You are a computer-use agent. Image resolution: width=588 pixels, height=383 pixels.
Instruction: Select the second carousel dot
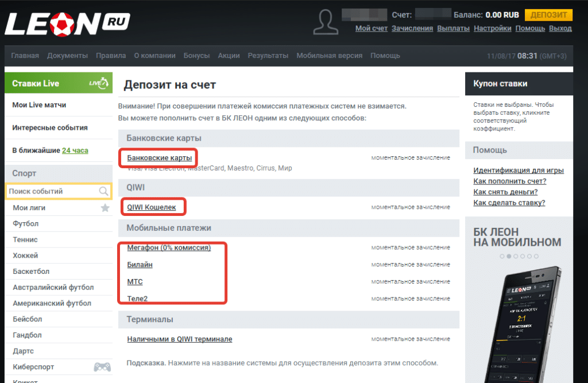509,256
